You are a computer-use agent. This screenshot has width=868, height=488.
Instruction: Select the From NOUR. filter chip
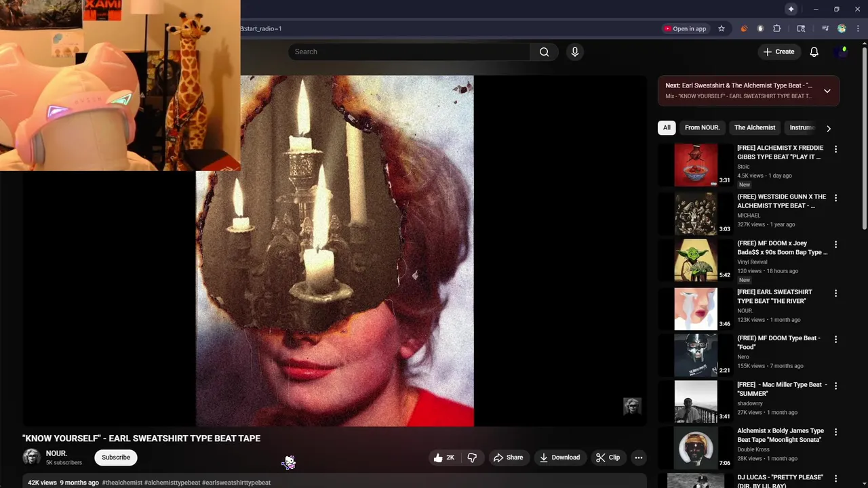(702, 127)
